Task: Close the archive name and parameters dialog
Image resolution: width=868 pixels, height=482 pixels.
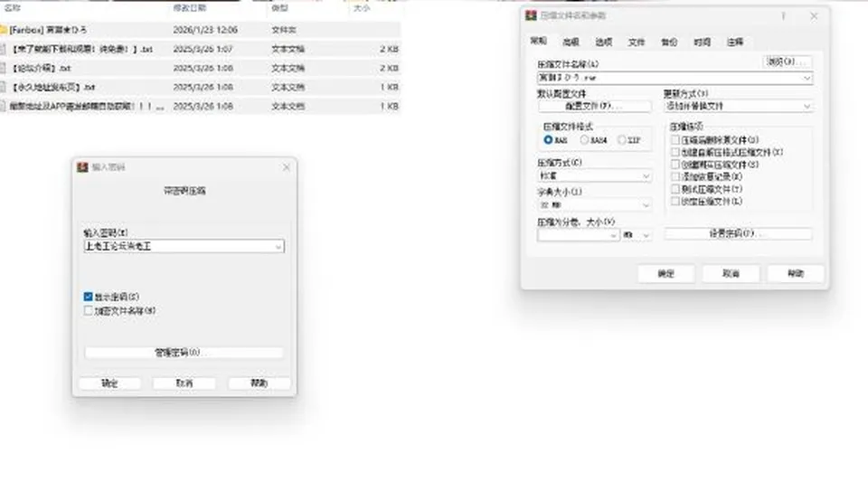Action: [x=814, y=16]
